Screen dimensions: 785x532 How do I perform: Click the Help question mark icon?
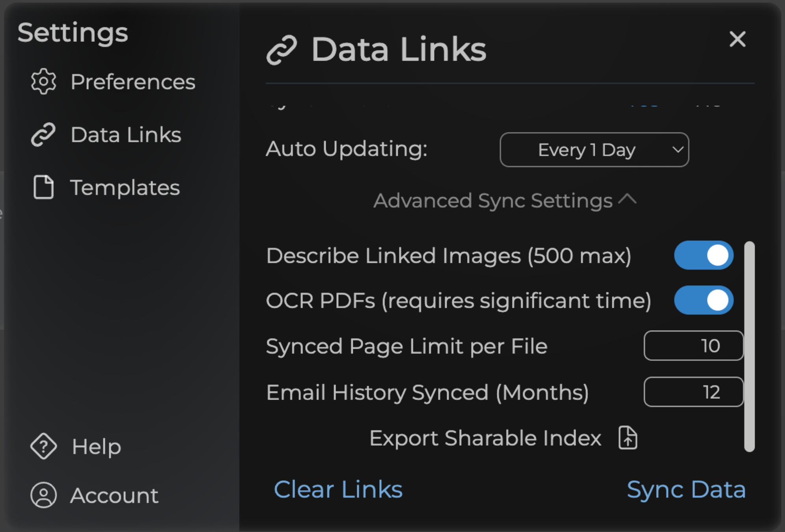point(43,446)
